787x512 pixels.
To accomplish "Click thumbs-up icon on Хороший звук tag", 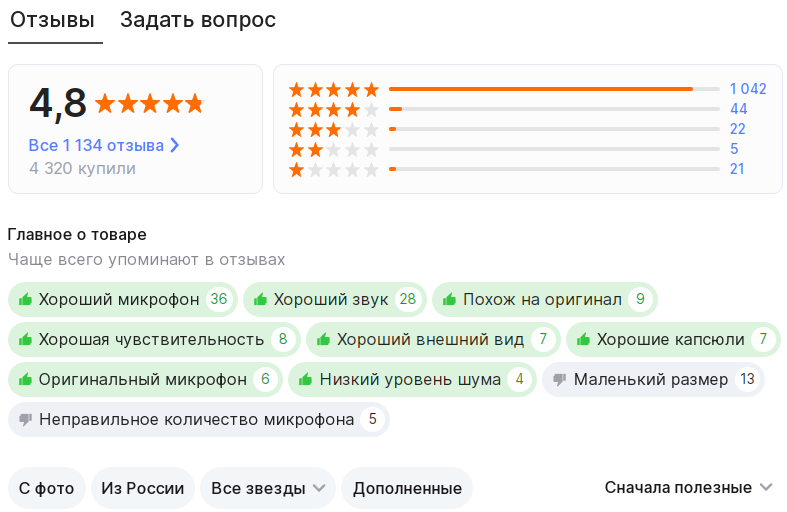I will click(x=260, y=299).
